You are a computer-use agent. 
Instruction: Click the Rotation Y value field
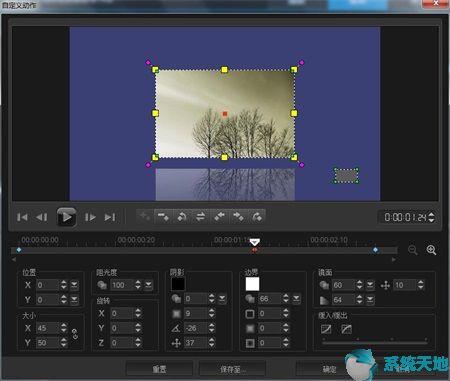coord(122,328)
